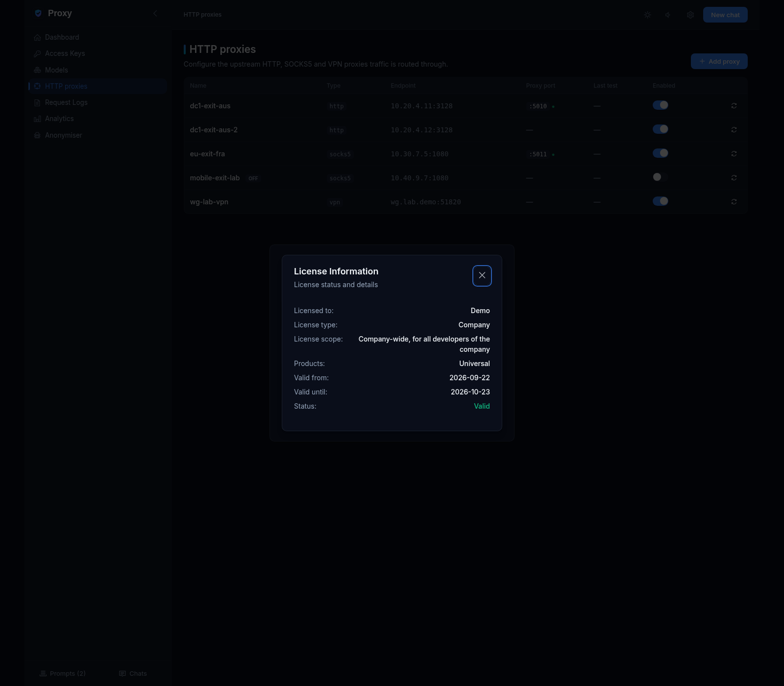Image resolution: width=784 pixels, height=686 pixels.
Task: Disable the dc1-exit-aus proxy toggle
Action: point(660,105)
